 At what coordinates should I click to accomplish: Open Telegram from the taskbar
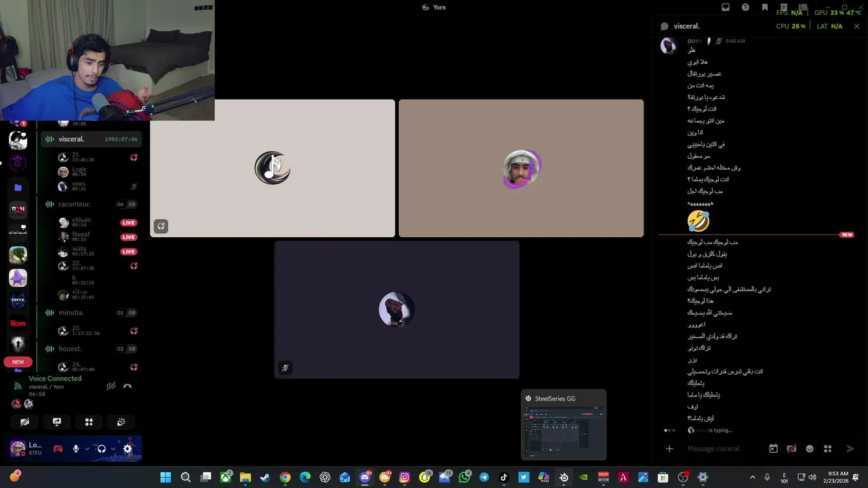tap(484, 477)
